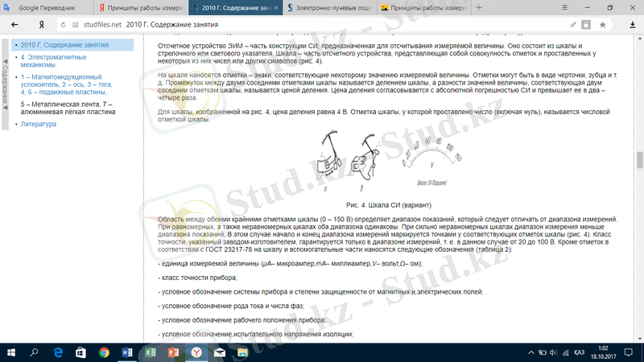Open the Wi-Fi network tray icon

tap(566, 352)
